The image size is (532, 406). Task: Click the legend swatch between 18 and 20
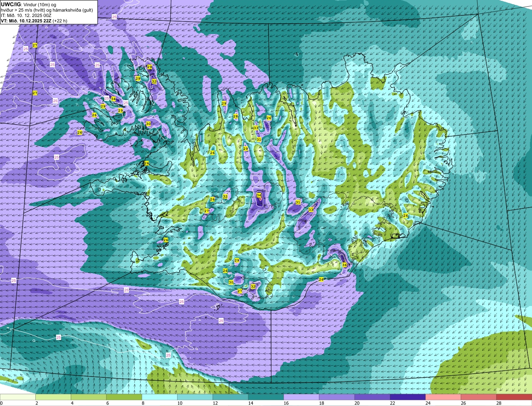click(x=337, y=397)
